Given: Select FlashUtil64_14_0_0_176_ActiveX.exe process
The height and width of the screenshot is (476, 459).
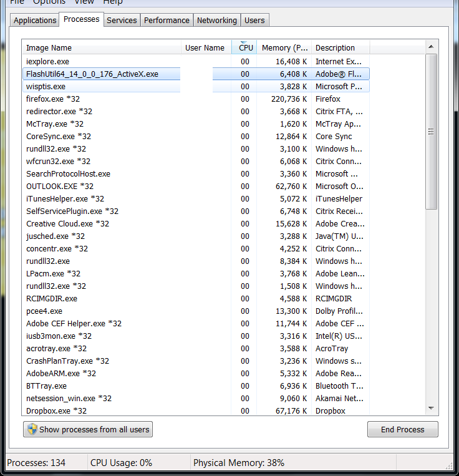Looking at the screenshot, I should (196, 74).
